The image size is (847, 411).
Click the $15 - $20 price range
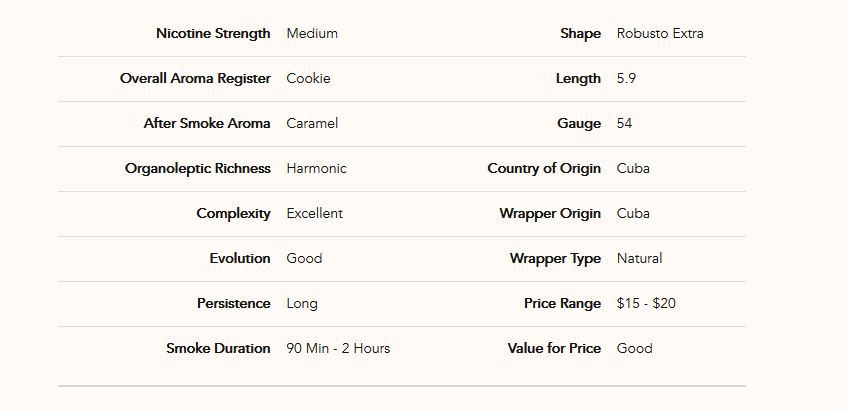click(646, 304)
